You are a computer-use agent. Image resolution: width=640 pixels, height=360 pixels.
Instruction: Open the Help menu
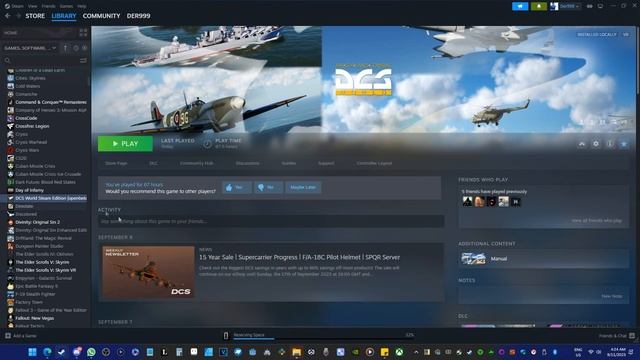tap(82, 6)
